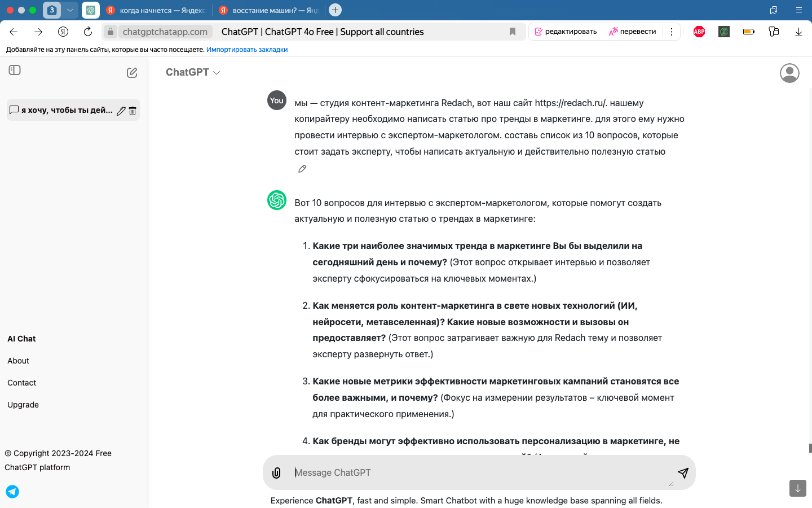Open the user profile avatar

coord(789,73)
